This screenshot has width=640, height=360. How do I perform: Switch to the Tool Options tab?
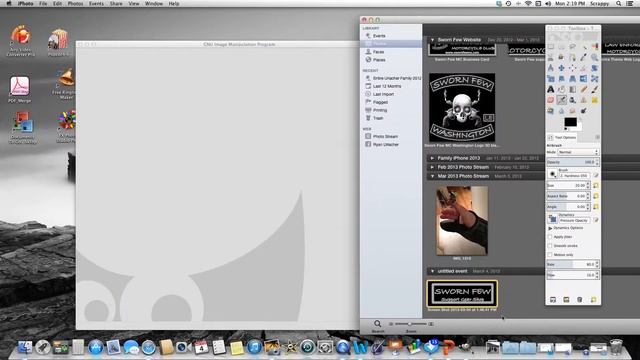[562, 138]
